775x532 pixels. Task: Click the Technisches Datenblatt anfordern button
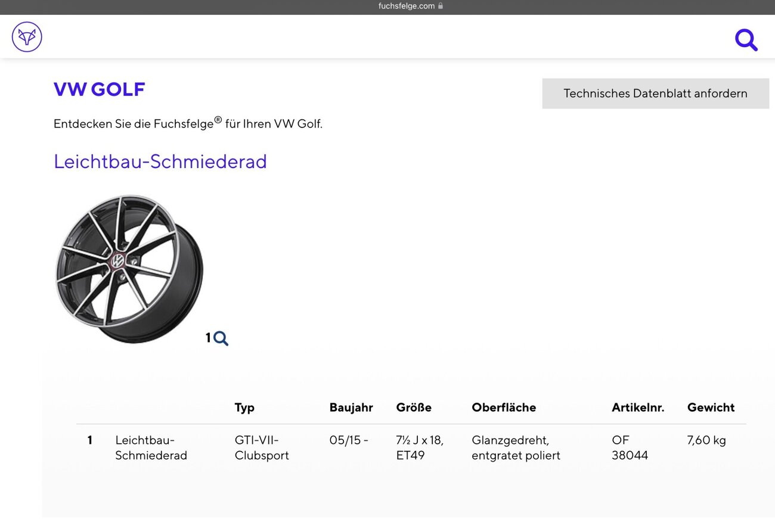(x=656, y=94)
